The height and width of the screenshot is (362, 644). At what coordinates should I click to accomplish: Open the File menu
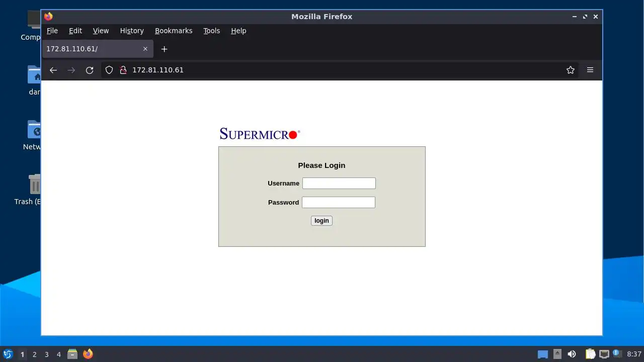pyautogui.click(x=52, y=31)
